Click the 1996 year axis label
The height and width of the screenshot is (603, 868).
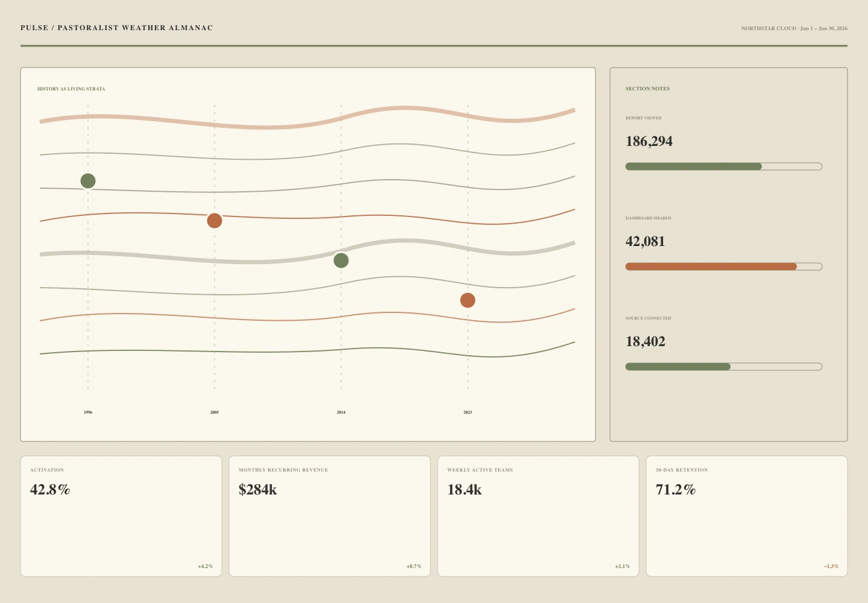click(x=88, y=412)
